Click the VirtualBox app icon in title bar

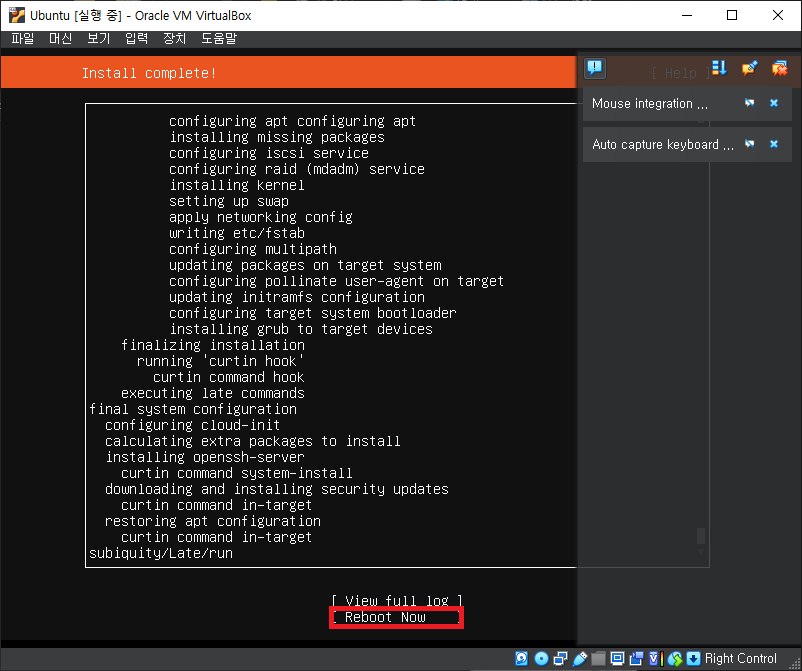point(17,15)
